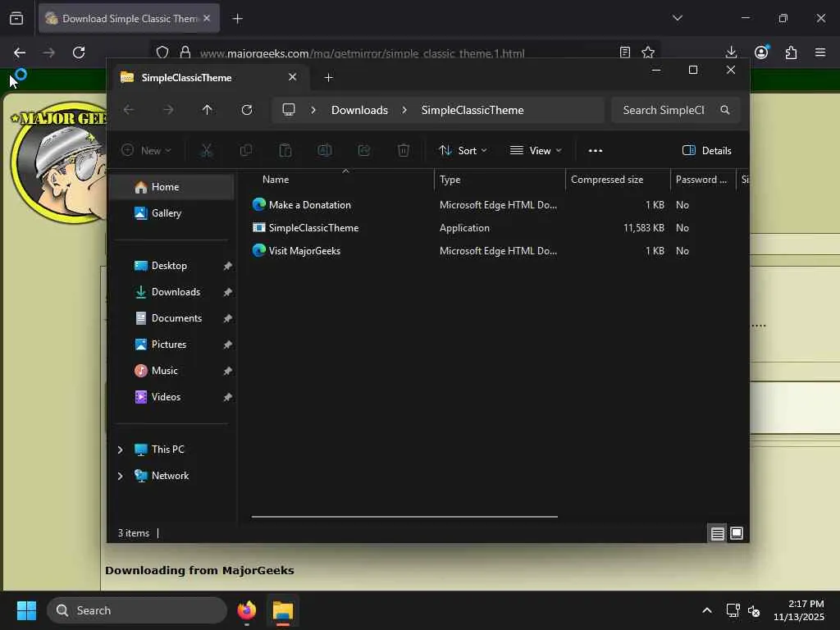The width and height of the screenshot is (840, 630).
Task: Click SimpleClassicTheme in the address breadcrumb
Action: [x=472, y=110]
